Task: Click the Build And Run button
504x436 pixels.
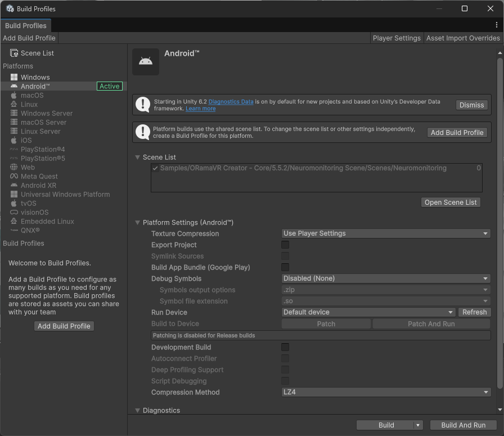Action: pos(463,425)
